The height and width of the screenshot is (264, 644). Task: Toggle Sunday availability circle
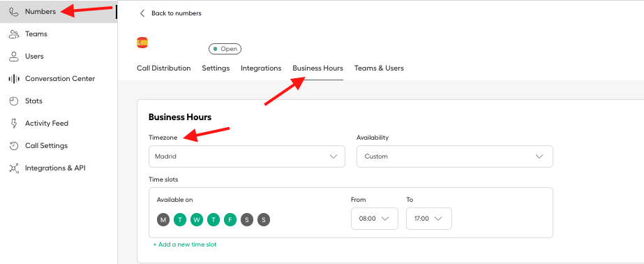264,220
